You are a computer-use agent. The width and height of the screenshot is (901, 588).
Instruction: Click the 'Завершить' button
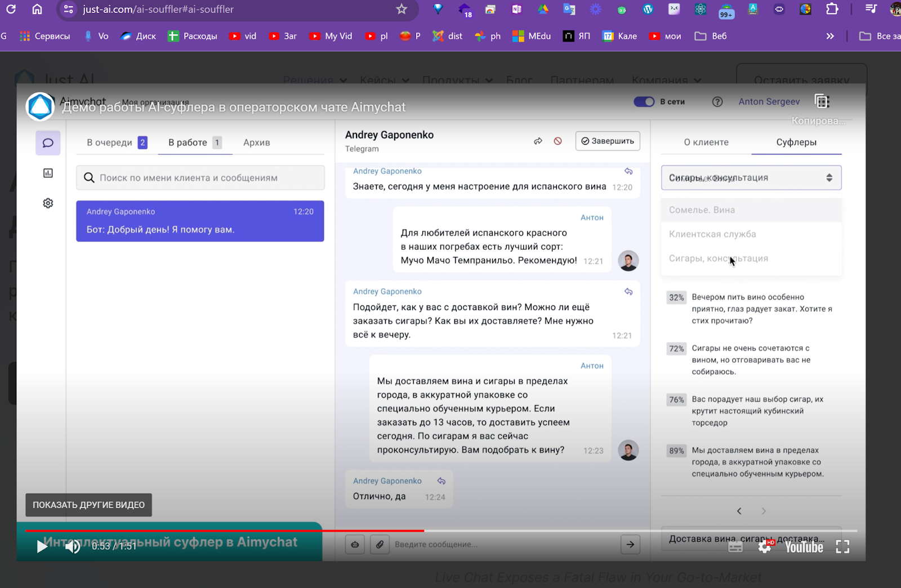coord(608,141)
